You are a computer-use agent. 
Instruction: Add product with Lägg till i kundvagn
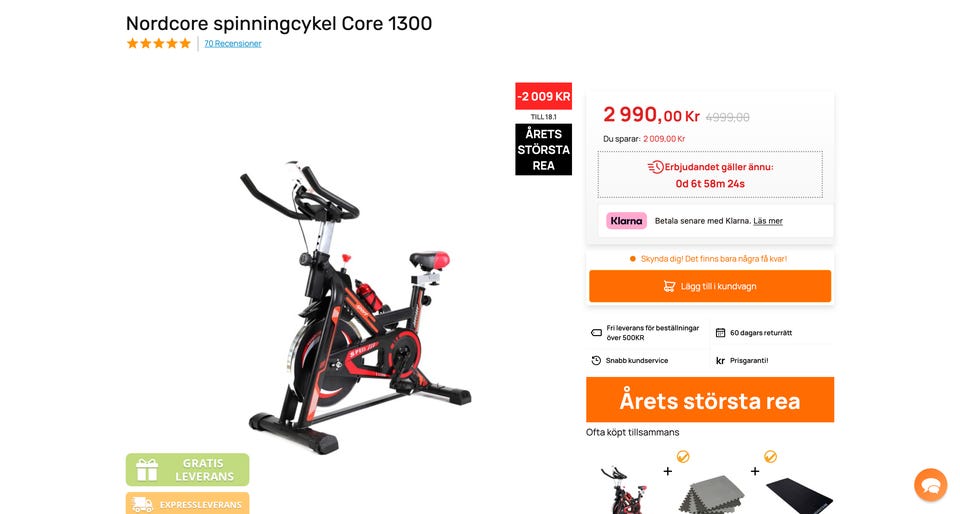[x=710, y=286]
